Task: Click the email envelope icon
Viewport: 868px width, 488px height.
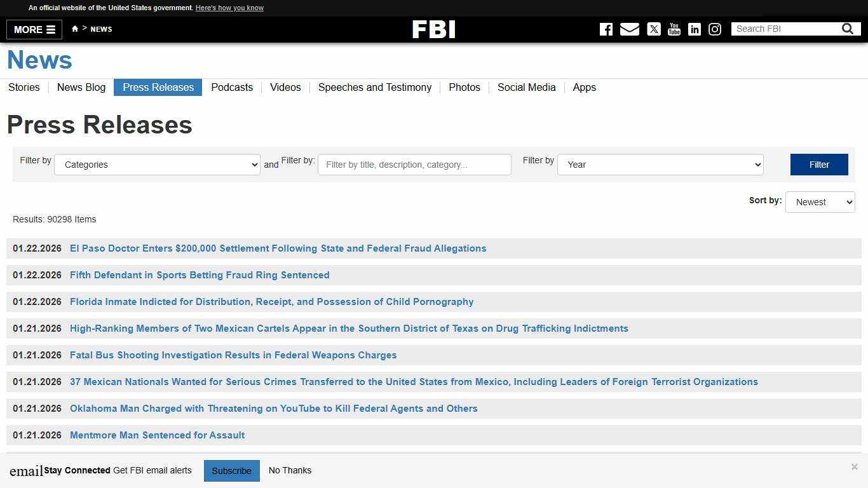Action: click(x=629, y=29)
